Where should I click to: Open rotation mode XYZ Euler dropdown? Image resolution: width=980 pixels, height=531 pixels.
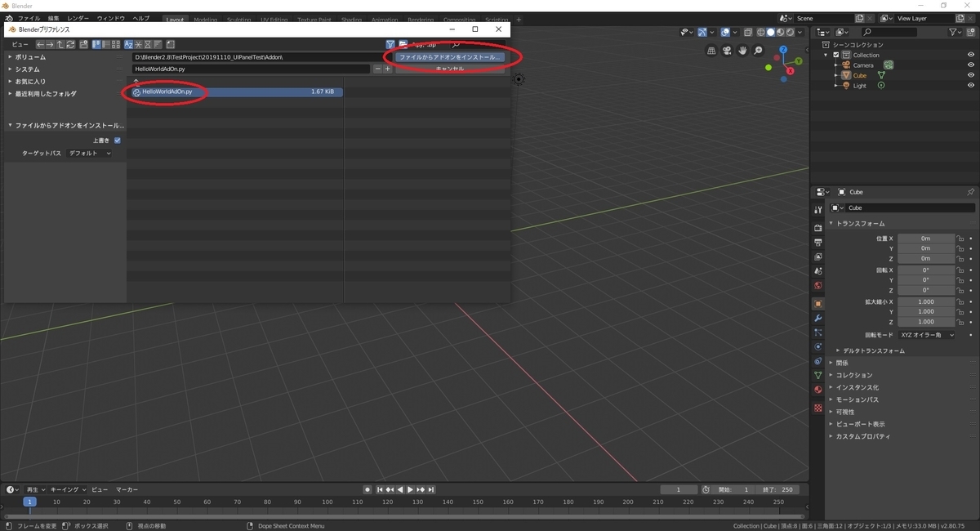coord(926,335)
